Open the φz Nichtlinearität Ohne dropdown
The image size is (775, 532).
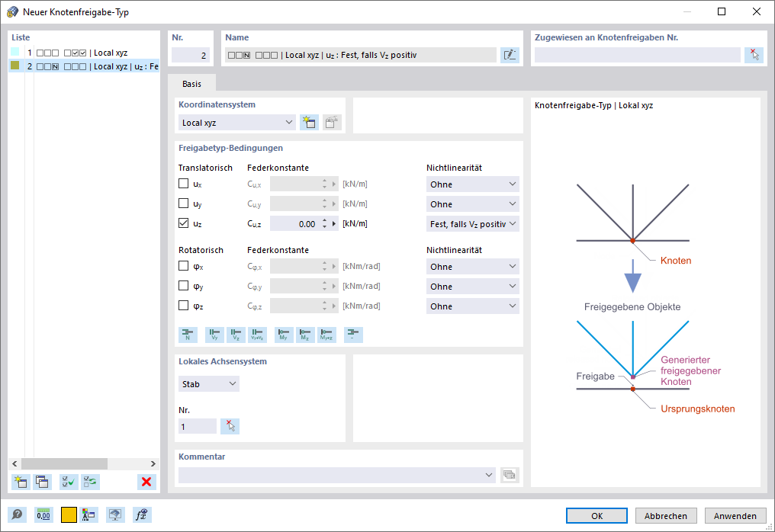472,306
